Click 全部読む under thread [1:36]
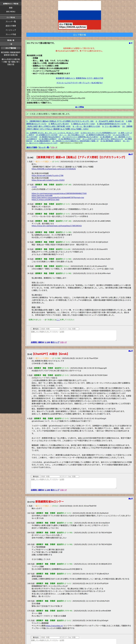The height and width of the screenshot is (644, 136). [x=34, y=342]
